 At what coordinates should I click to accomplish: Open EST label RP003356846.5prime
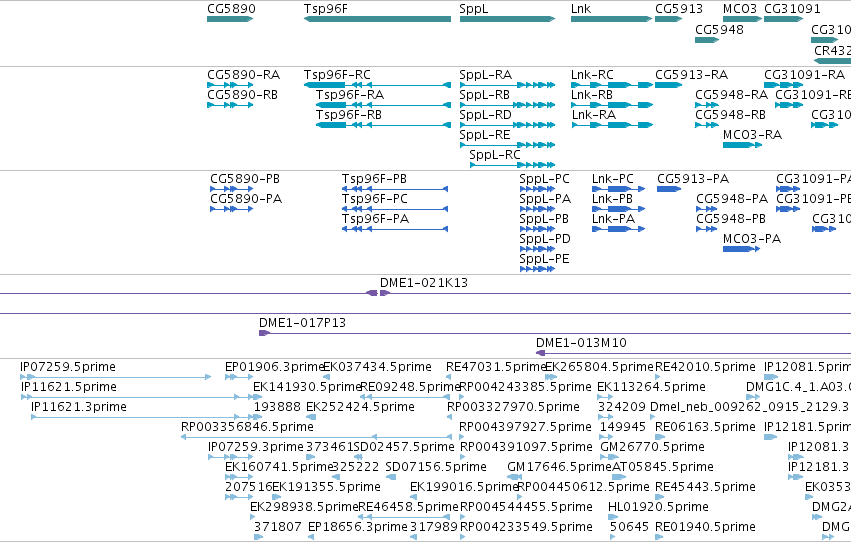point(247,427)
